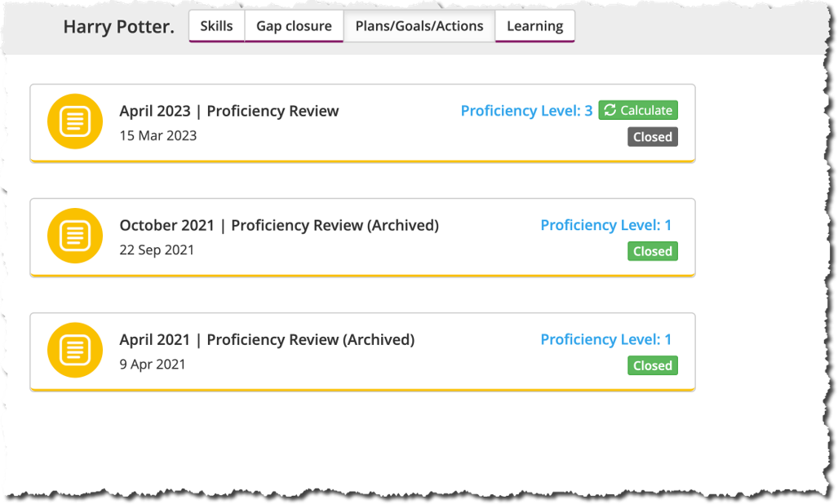Click Proficiency Level: 3 link
838x504 pixels.
click(526, 111)
